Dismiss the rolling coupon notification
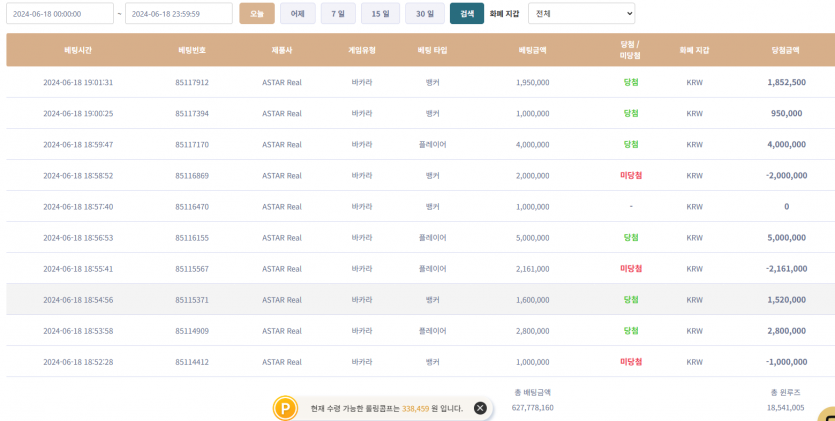Screen dimensions: 835x421 tap(480, 408)
